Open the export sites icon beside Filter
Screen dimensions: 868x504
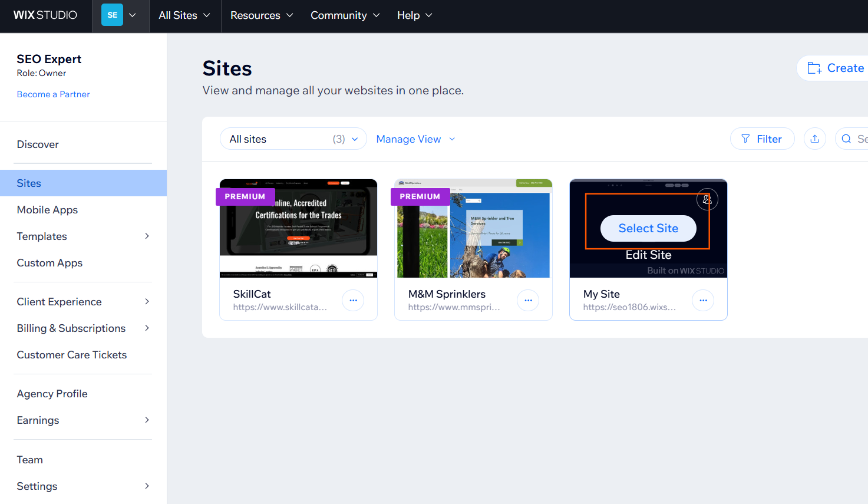point(814,139)
